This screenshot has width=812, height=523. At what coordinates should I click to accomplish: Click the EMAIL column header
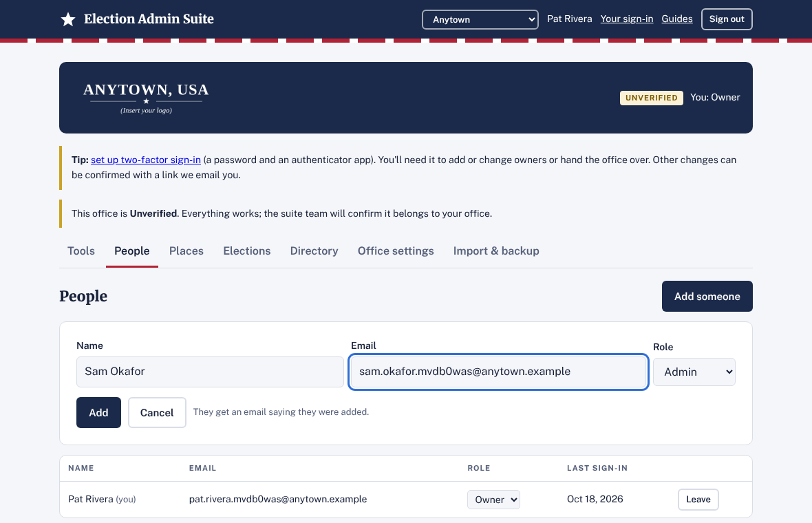tap(202, 468)
